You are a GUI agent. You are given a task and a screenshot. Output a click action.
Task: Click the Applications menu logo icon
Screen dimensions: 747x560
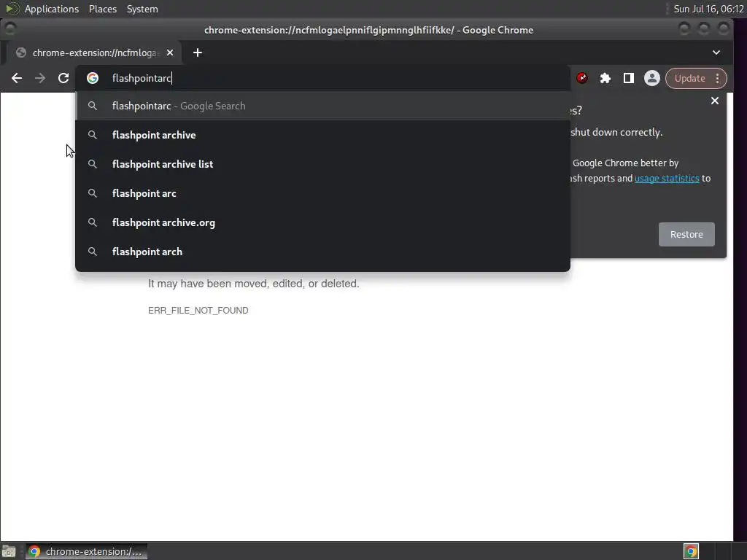click(12, 9)
